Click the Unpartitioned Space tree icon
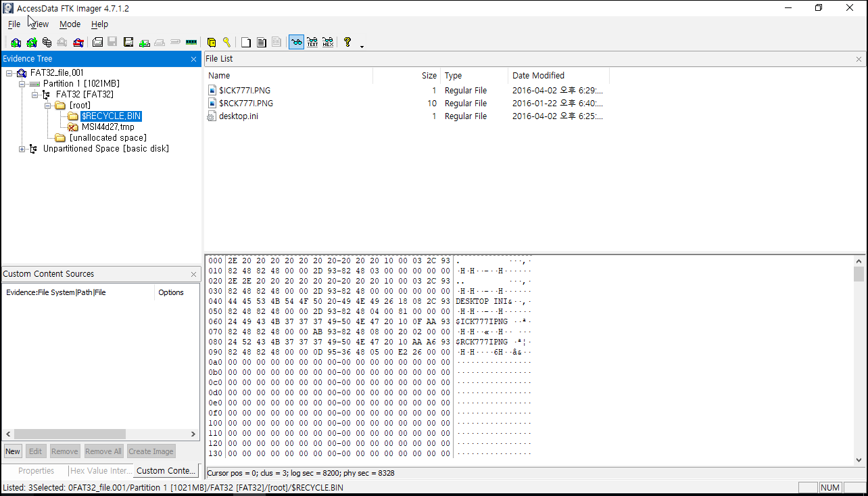Screen dimensions: 868x496 pyautogui.click(x=34, y=148)
